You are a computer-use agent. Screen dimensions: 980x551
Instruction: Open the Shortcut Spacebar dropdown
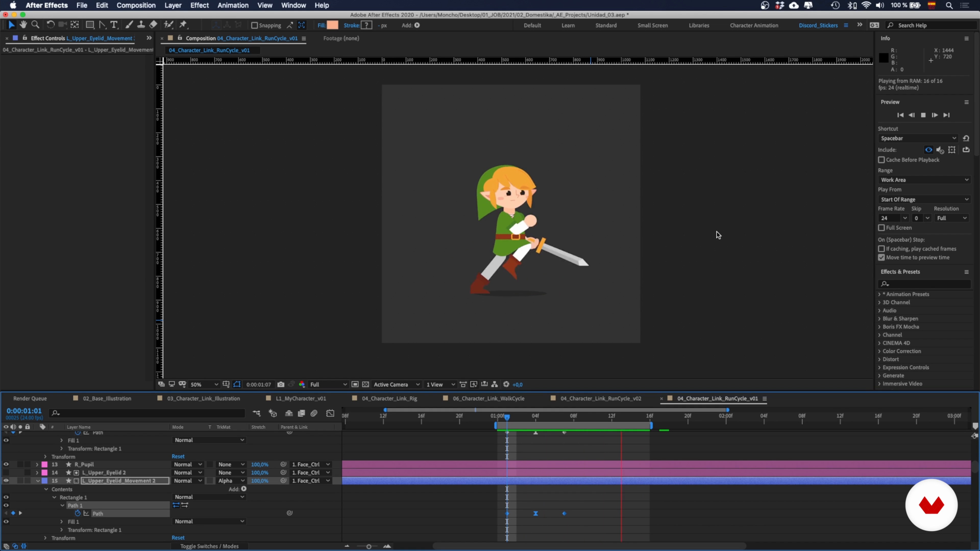(919, 139)
